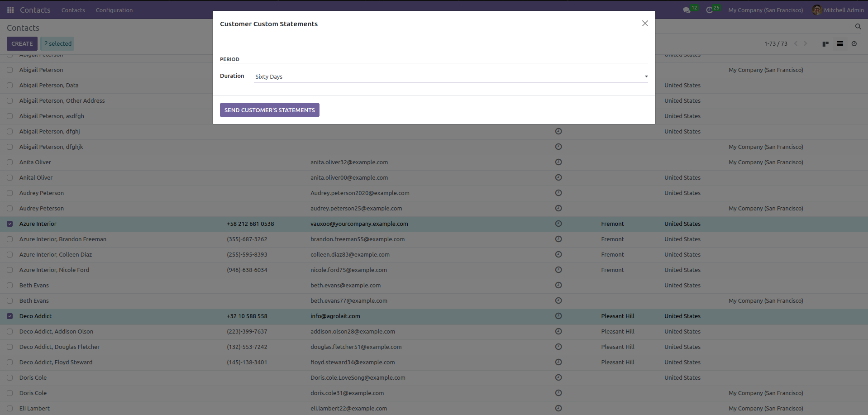This screenshot has width=868, height=415.
Task: Go to previous page arrow
Action: (x=796, y=44)
